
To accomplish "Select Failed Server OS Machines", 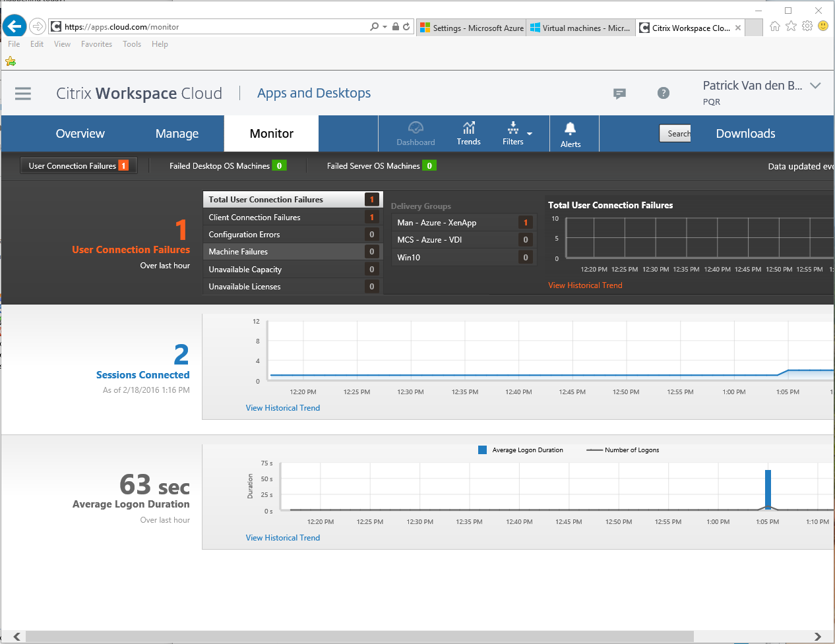I will tap(381, 165).
